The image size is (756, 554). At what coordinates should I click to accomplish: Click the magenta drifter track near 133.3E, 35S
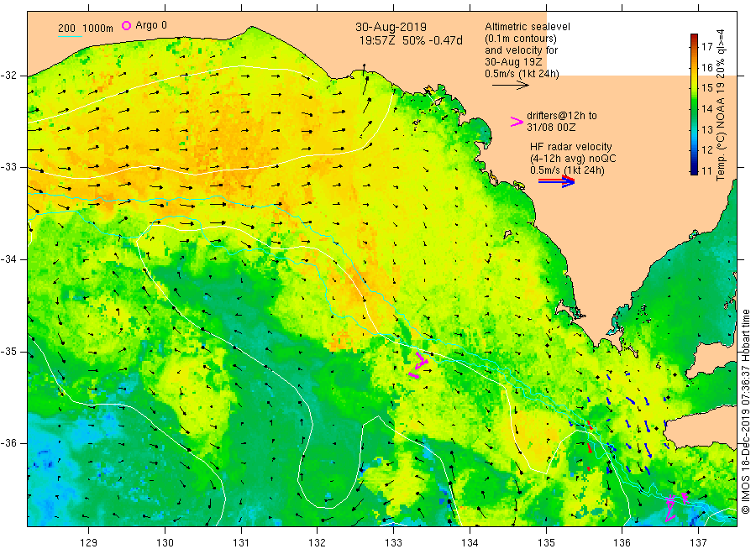click(x=418, y=364)
